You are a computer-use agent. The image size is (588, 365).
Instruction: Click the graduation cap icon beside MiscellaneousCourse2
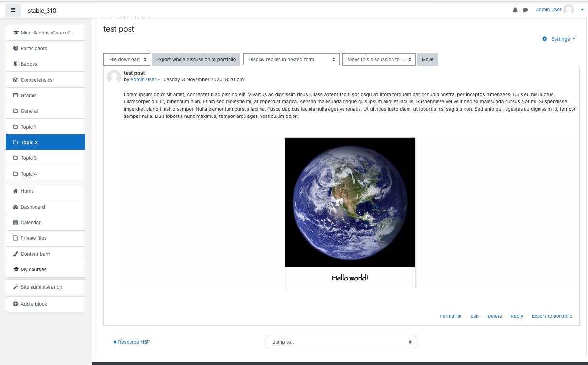click(x=16, y=33)
